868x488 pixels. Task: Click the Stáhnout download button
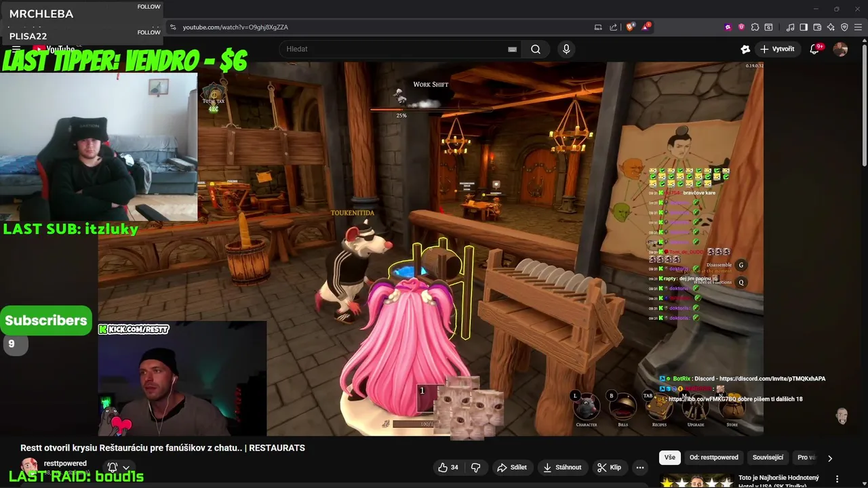pos(562,467)
